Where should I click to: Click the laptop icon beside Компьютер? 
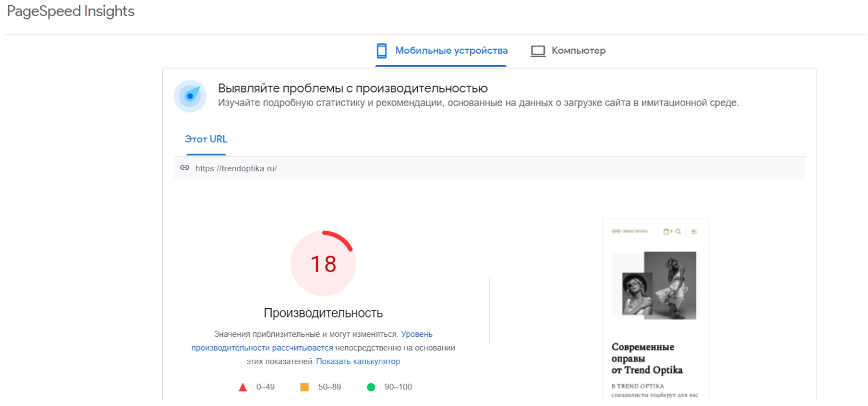pos(538,51)
